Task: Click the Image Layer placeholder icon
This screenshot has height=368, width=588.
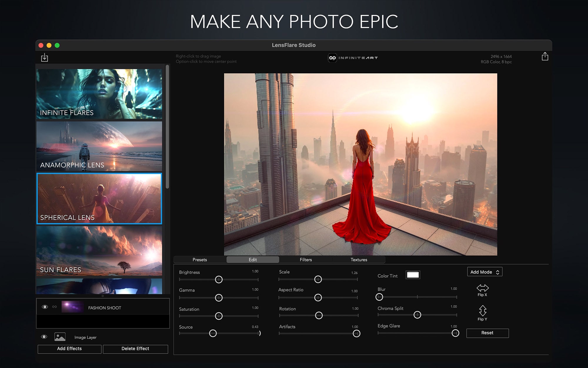Action: [60, 337]
